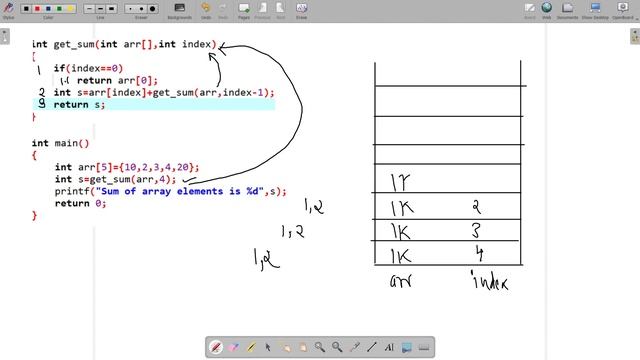
Task: Click the Erase page button
Action: click(301, 10)
